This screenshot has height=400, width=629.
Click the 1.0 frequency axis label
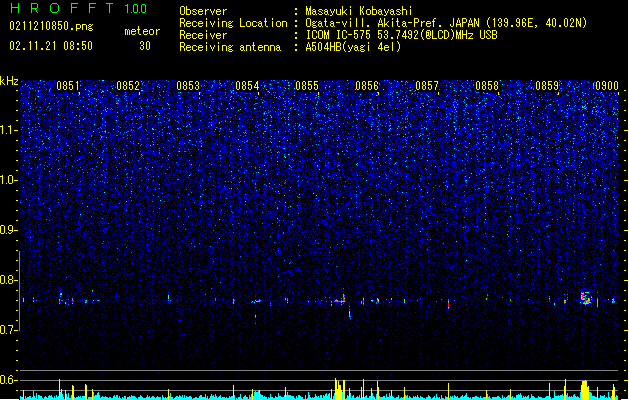9,180
